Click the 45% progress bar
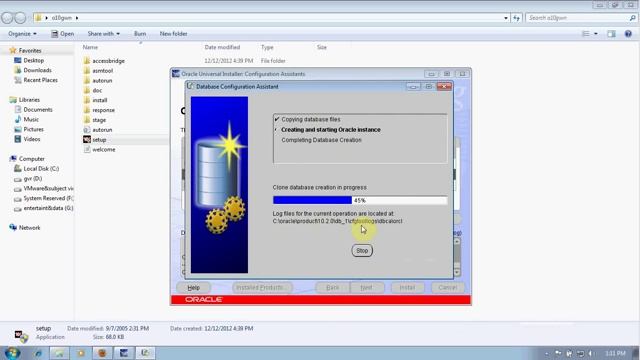This screenshot has height=360, width=640. pyautogui.click(x=360, y=200)
